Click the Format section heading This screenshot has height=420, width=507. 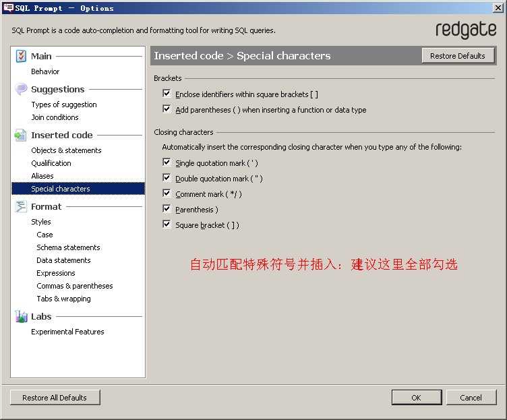46,206
